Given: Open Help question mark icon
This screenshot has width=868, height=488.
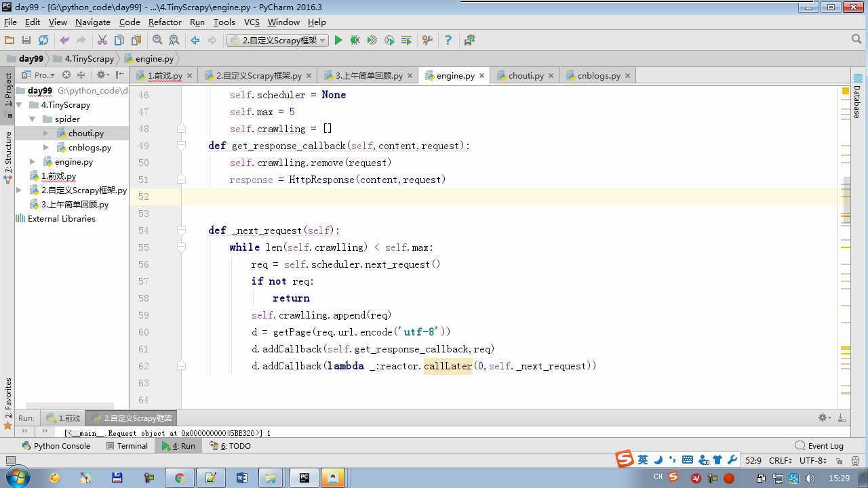Looking at the screenshot, I should tap(448, 41).
